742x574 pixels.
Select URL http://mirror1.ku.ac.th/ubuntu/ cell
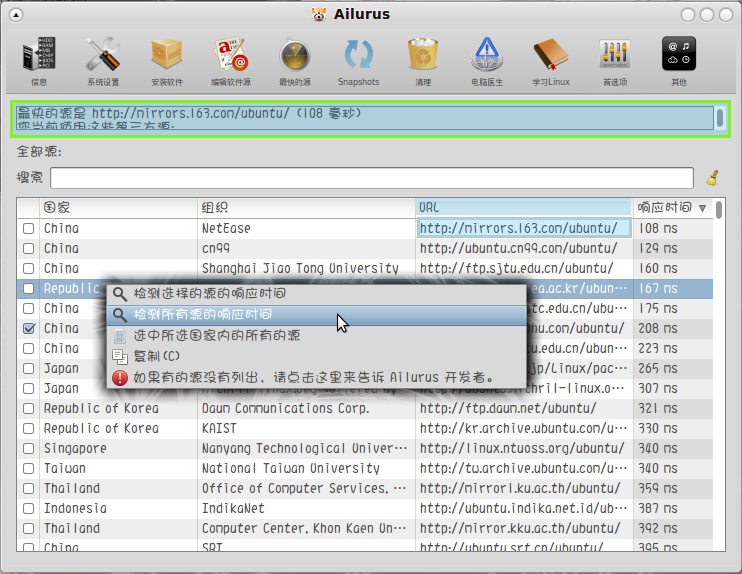pos(524,488)
